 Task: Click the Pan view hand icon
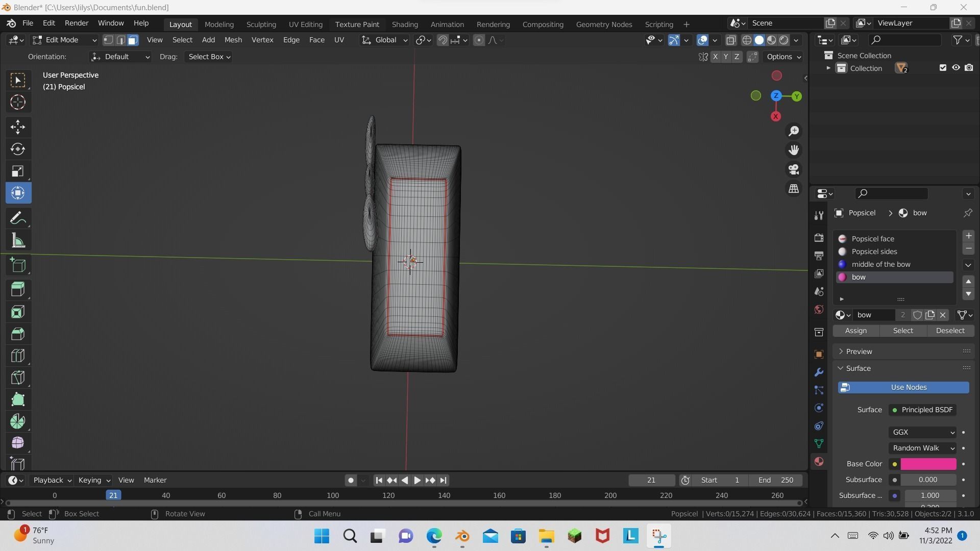[x=794, y=150]
